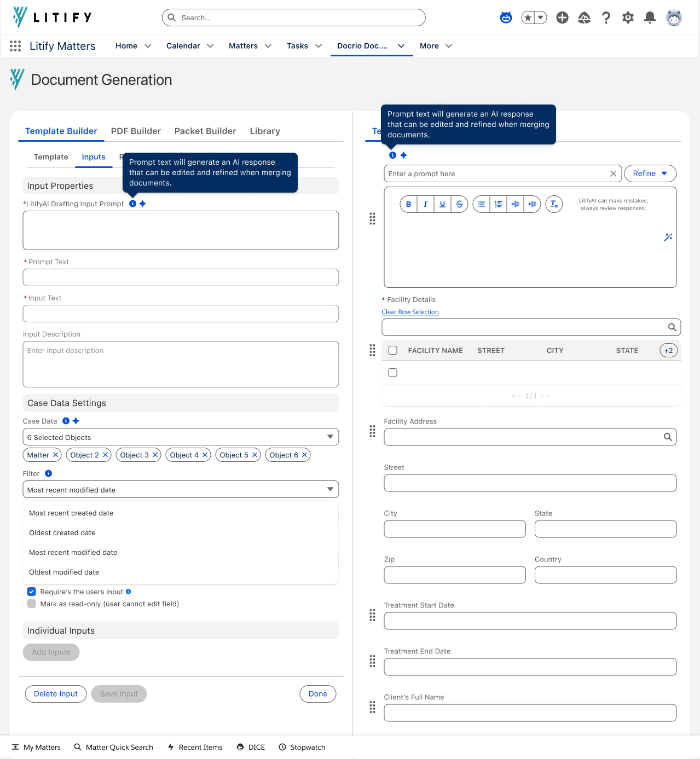Click the magic wand icon in editor
Viewport: 700px width, 759px height.
tap(668, 237)
